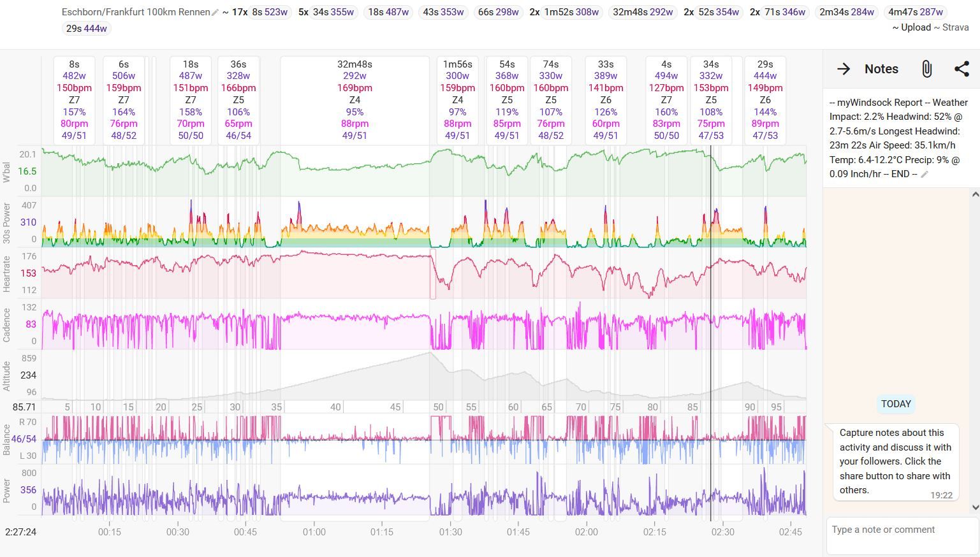Select the 18s 487w interval chip at top
Screen dimensions: 980x557
click(388, 12)
